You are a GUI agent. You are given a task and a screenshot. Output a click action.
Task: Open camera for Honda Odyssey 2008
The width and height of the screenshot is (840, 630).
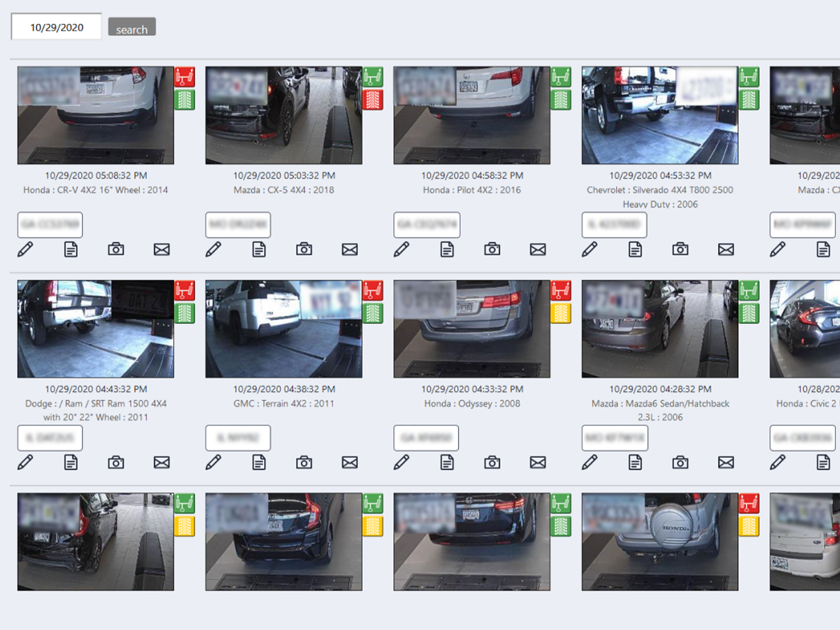492,462
